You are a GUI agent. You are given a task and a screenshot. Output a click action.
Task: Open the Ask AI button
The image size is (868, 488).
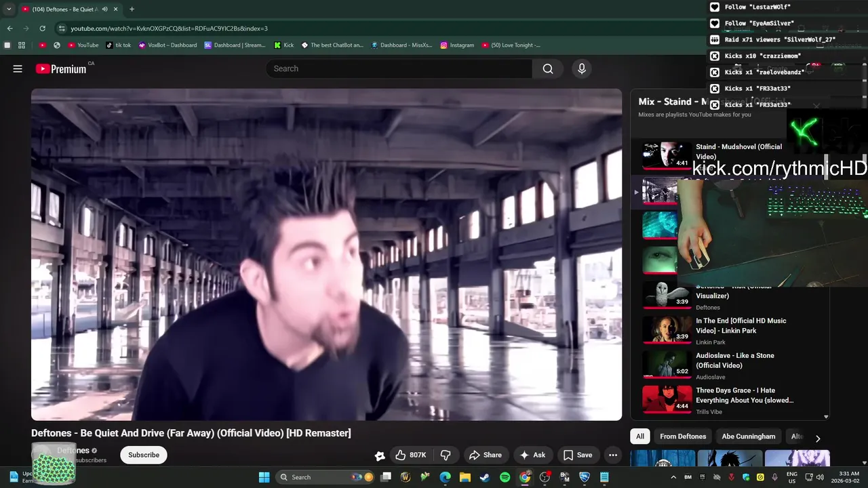pyautogui.click(x=532, y=455)
